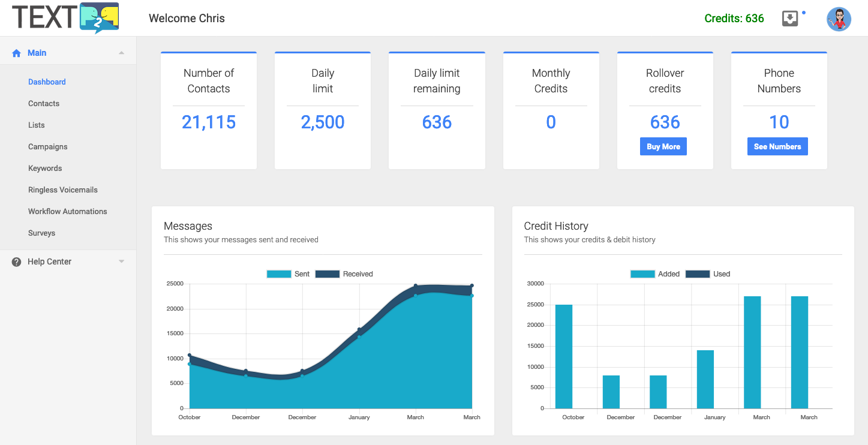The height and width of the screenshot is (445, 868).
Task: Click the Main section label
Action: (x=37, y=53)
